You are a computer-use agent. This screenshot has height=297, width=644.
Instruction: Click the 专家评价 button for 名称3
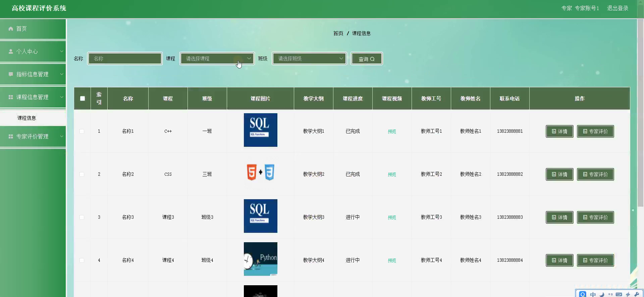pyautogui.click(x=595, y=217)
